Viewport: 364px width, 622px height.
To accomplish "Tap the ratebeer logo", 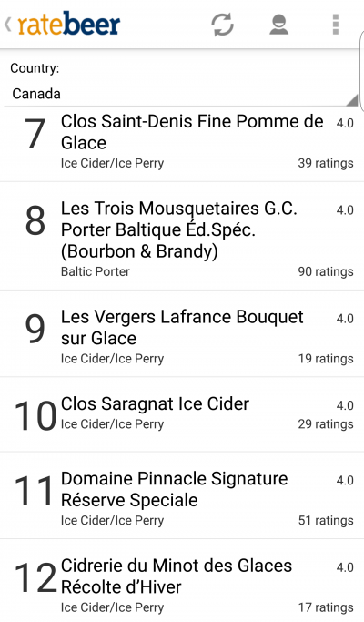I will (x=68, y=24).
